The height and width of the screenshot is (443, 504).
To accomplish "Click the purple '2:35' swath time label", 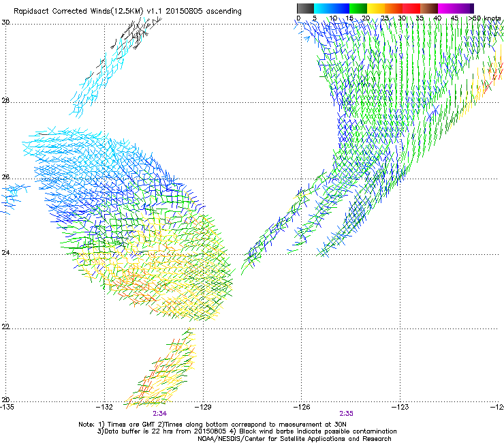I will point(346,414).
